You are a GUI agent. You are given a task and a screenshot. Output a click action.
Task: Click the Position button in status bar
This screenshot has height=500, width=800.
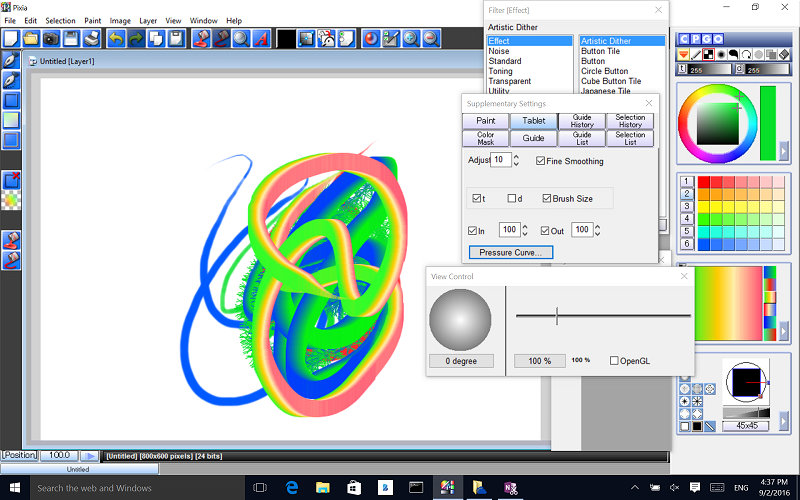tap(19, 455)
